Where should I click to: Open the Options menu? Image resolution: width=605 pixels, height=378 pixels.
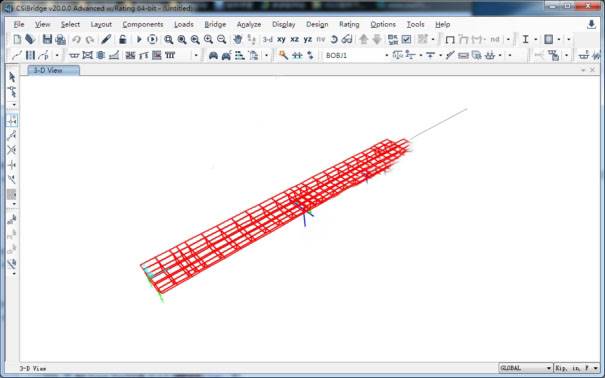coord(383,24)
